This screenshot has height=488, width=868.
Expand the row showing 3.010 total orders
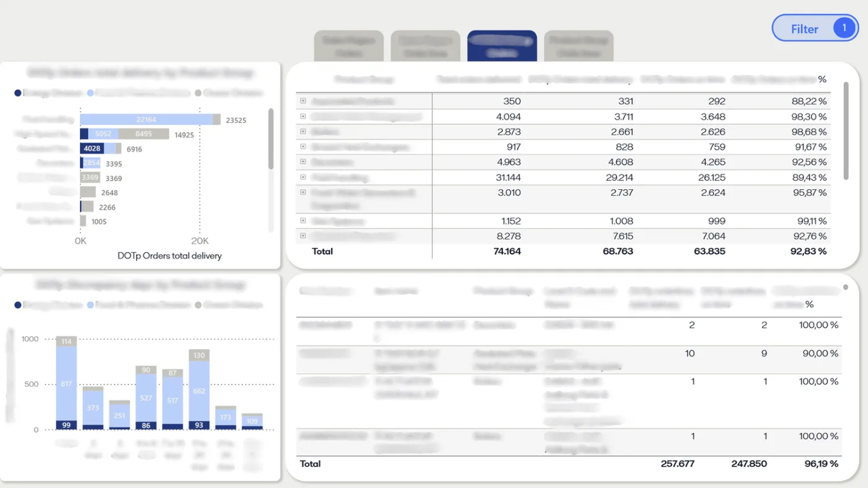[x=303, y=192]
